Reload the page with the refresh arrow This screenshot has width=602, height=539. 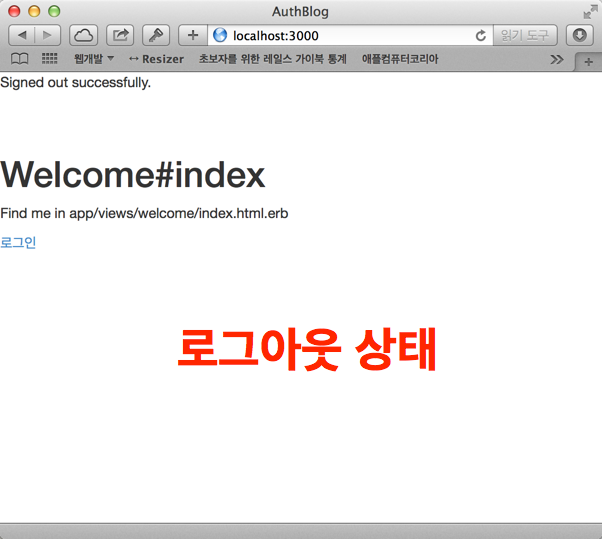pos(481,35)
